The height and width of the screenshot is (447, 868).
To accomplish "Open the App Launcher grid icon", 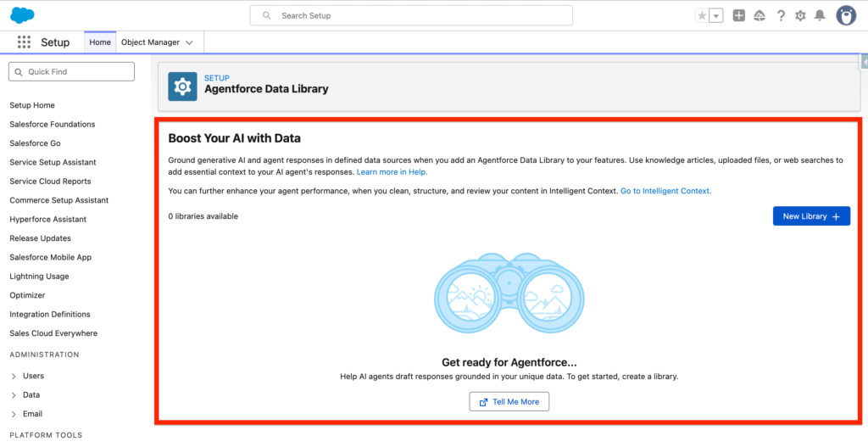I will click(24, 42).
